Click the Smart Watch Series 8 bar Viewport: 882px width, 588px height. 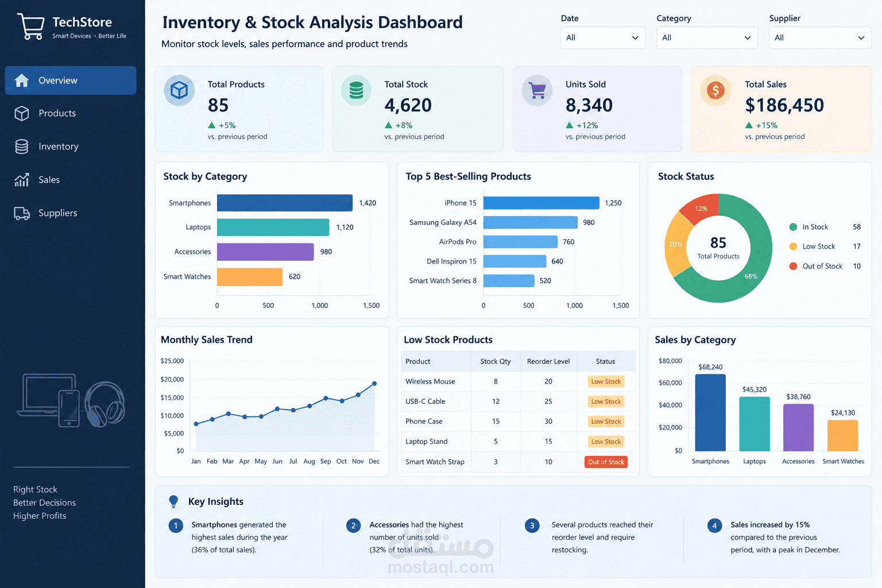[x=509, y=281]
